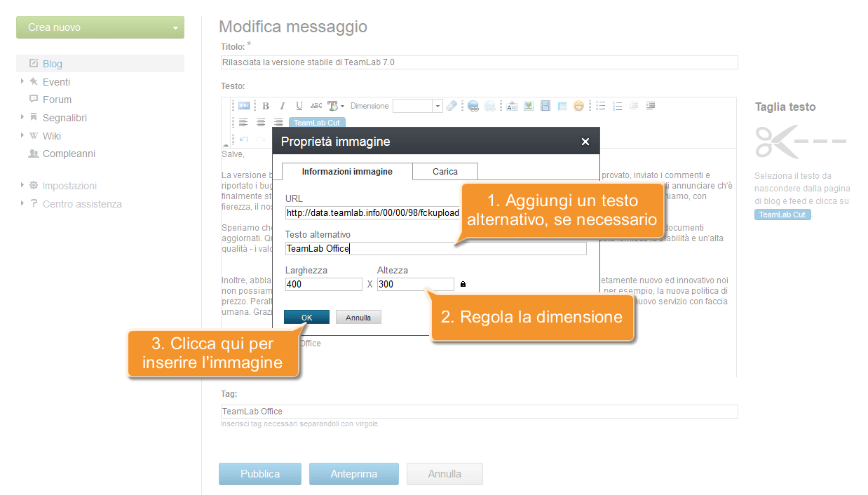The height and width of the screenshot is (495, 868).
Task: Click the Anteprima button
Action: [354, 474]
